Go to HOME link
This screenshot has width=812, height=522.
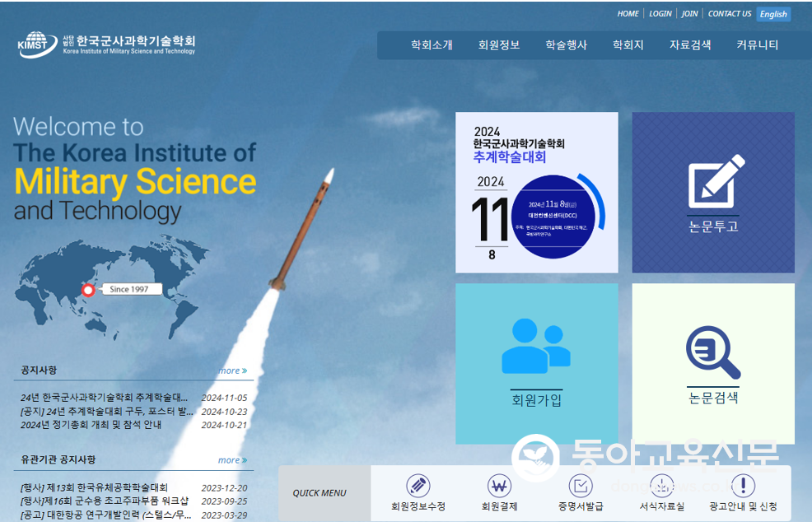click(628, 13)
